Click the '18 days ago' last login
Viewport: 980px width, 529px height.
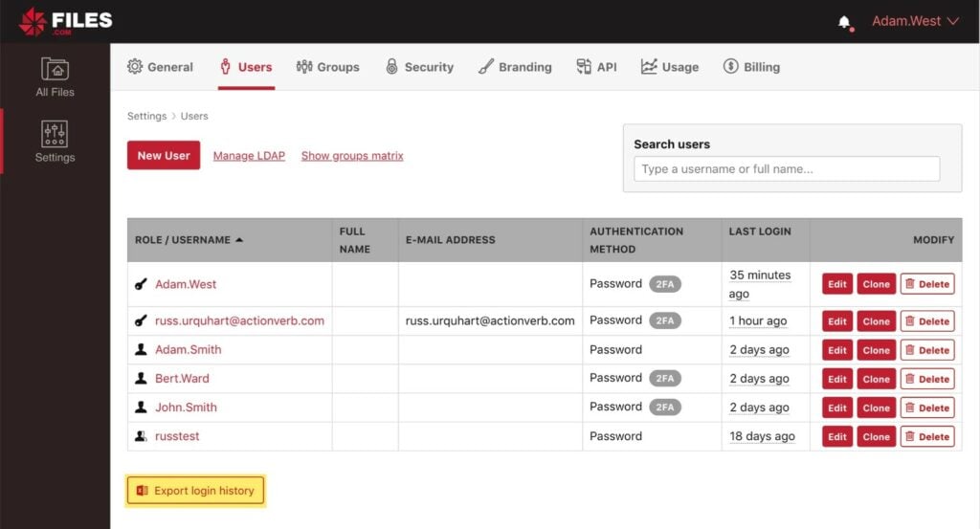click(762, 436)
